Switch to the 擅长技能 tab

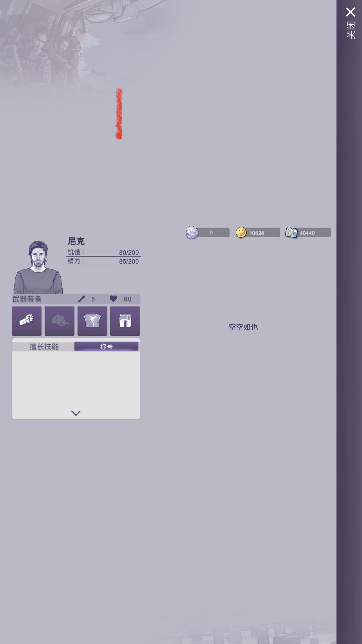(x=44, y=346)
